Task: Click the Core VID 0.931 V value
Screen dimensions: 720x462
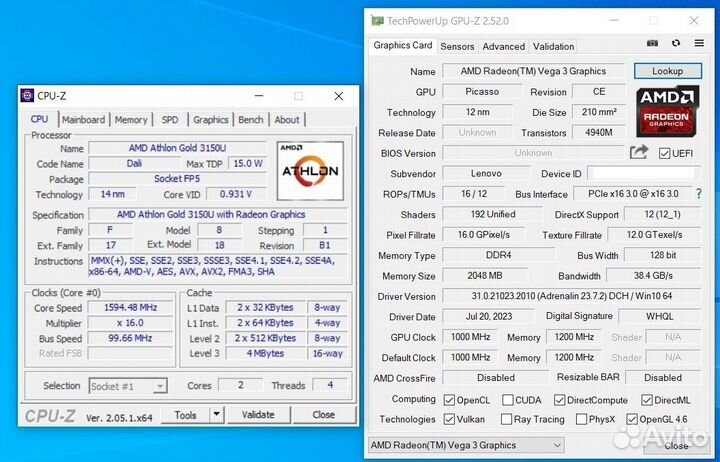Action: pyautogui.click(x=236, y=194)
